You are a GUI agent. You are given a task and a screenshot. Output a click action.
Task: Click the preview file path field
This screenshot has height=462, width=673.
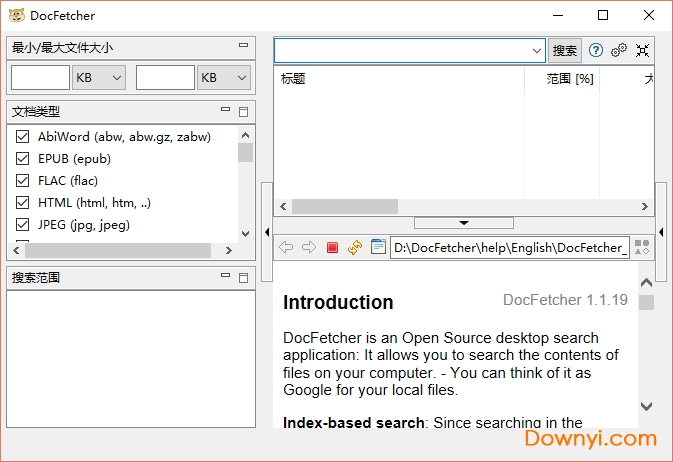click(509, 247)
